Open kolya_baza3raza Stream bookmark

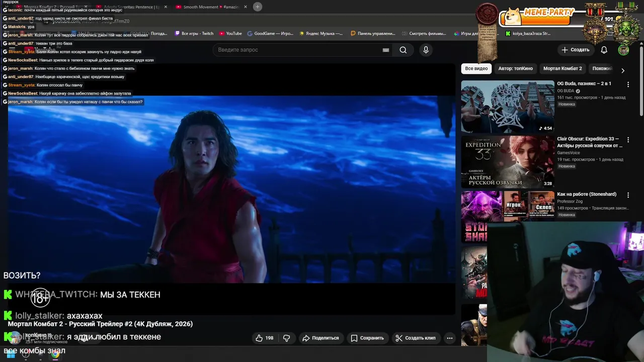click(x=528, y=34)
